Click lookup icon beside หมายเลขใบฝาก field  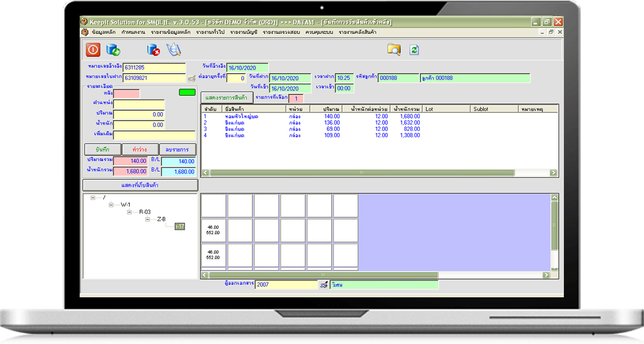click(x=191, y=78)
